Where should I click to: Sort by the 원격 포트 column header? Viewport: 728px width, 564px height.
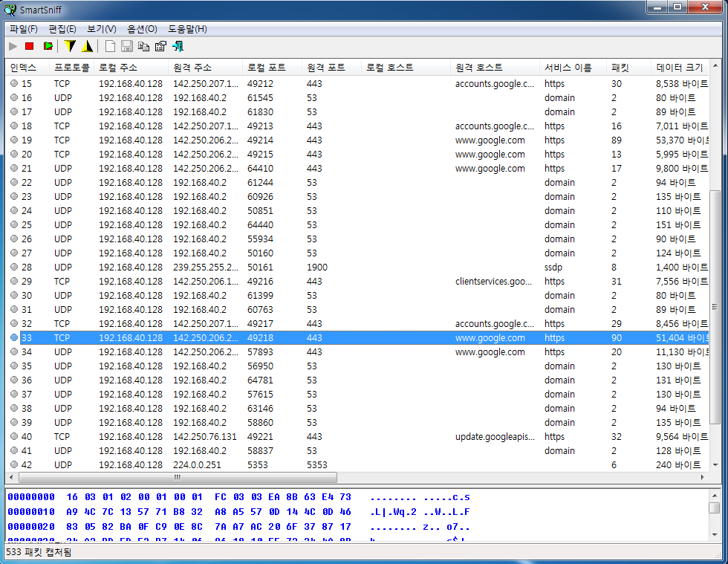(331, 68)
